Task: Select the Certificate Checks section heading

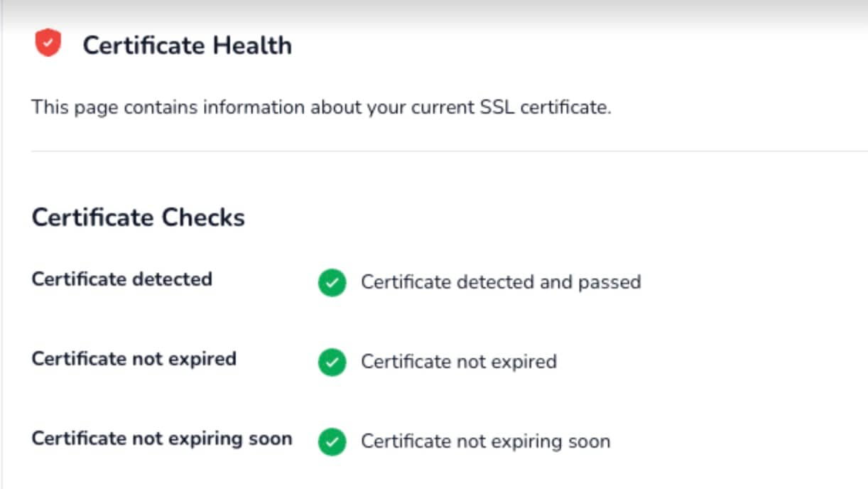Action: (139, 217)
